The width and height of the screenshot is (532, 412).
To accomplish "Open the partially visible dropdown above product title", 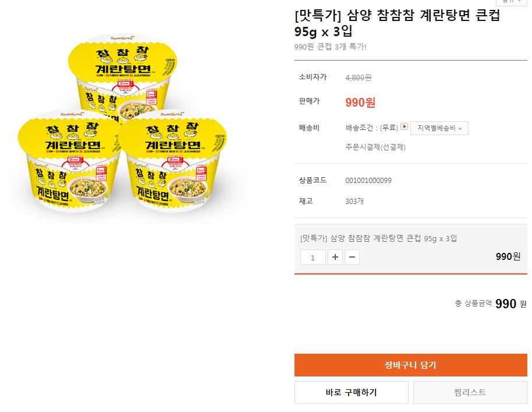I will (512, 2).
